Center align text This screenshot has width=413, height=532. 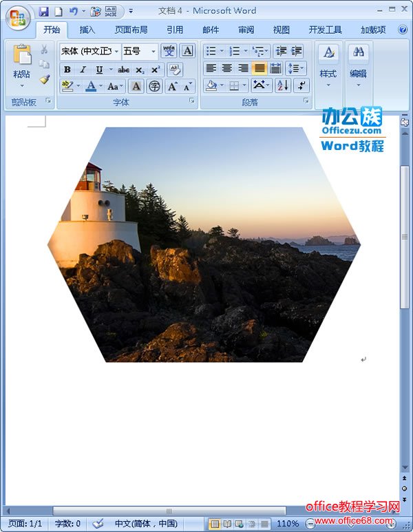click(x=226, y=68)
